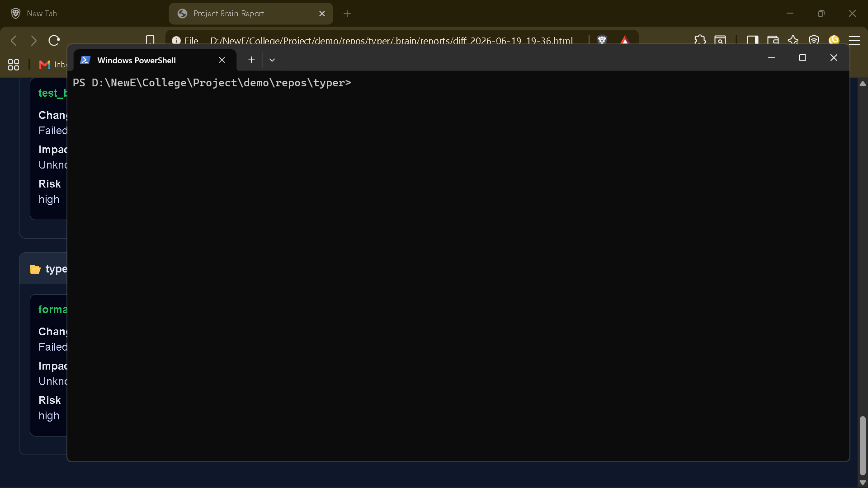This screenshot has width=868, height=488.
Task: Open the terminal profiles dropdown arrow
Action: 272,60
